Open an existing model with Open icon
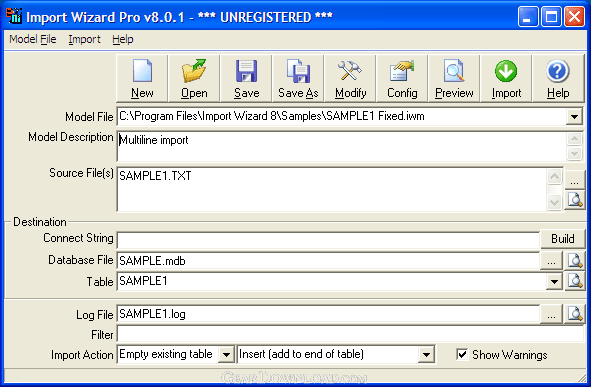Screen dimensions: 591x387 tap(194, 78)
